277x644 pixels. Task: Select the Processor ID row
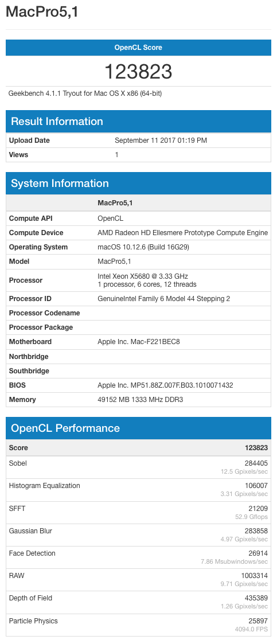[139, 299]
